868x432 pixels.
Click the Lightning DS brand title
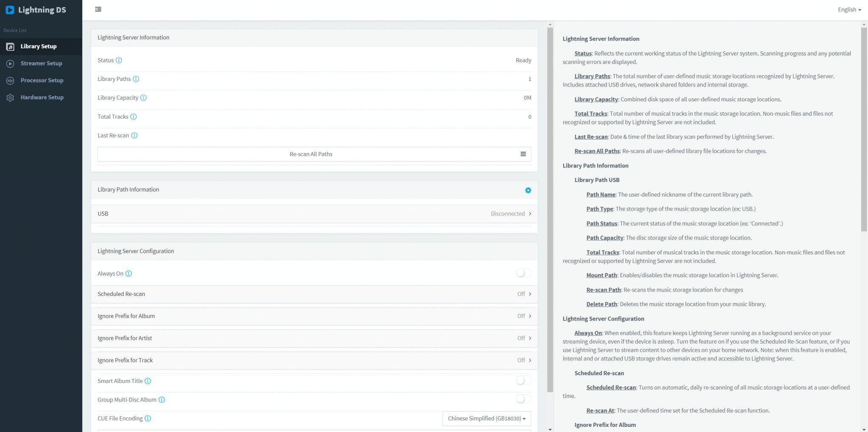click(42, 10)
